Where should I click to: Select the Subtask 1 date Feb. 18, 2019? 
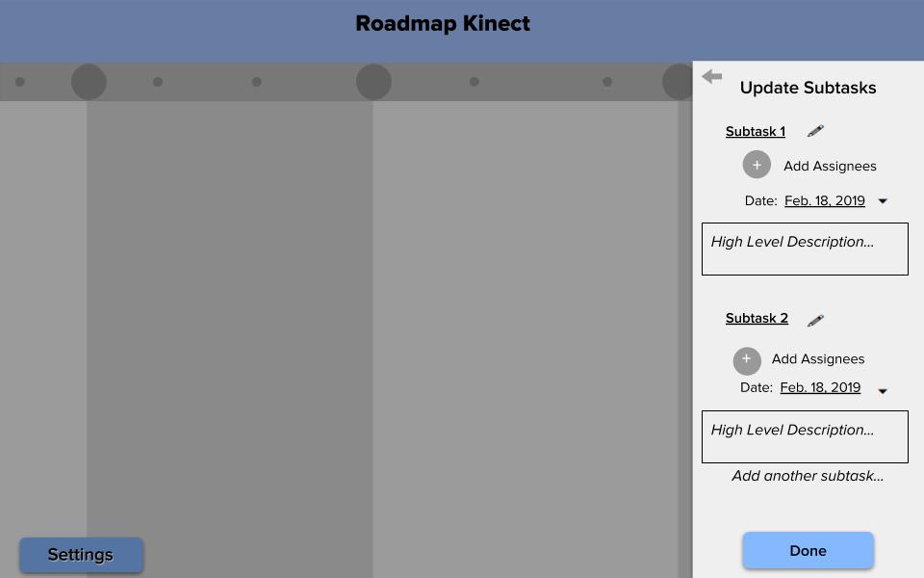825,200
